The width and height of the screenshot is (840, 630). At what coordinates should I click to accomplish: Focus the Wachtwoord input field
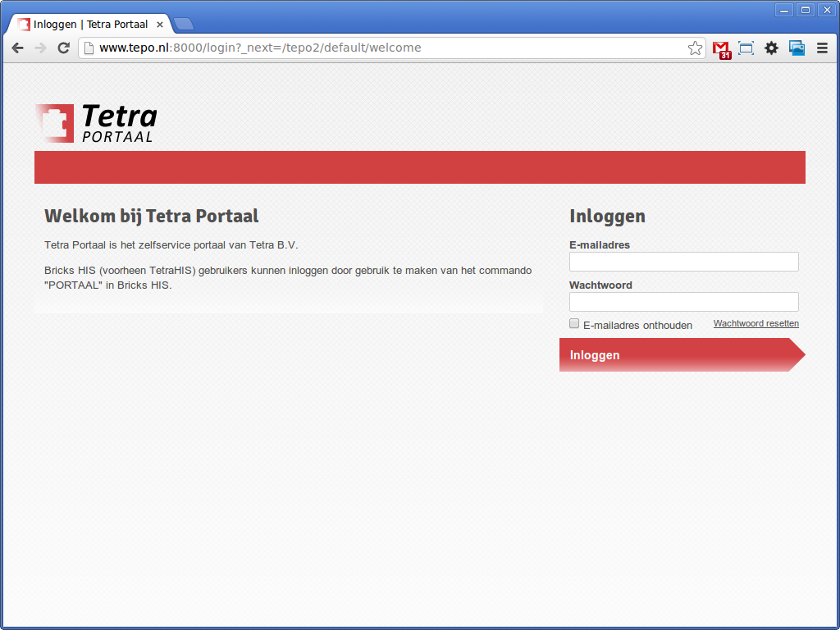click(683, 302)
